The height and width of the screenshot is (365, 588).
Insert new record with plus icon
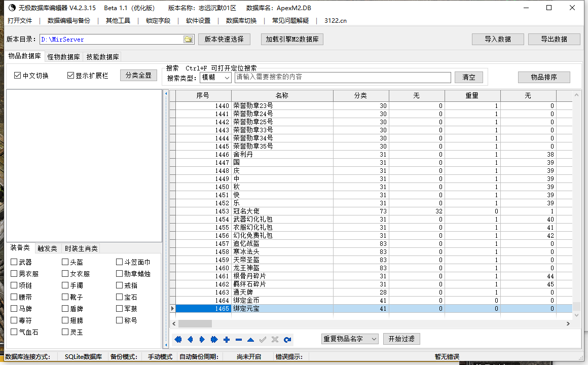(x=227, y=340)
